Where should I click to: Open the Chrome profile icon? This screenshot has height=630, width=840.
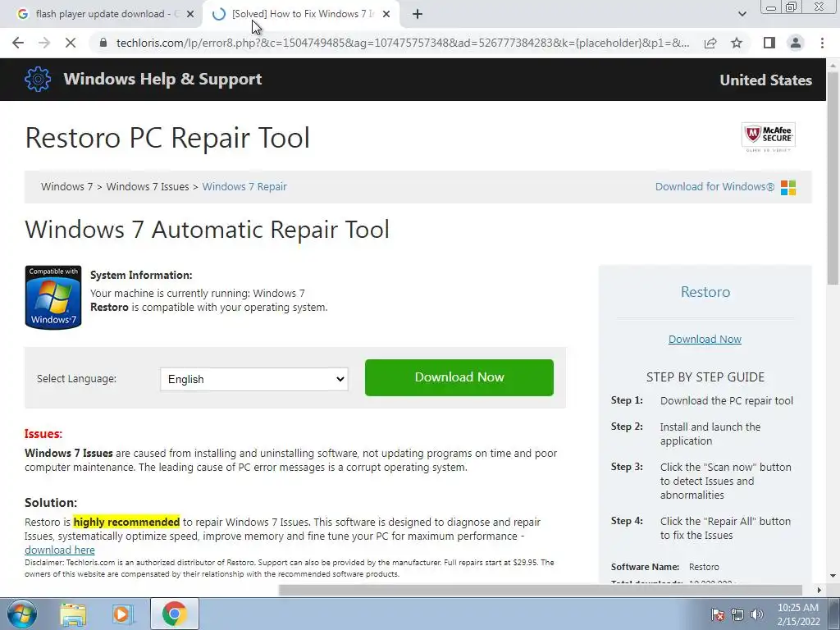pos(796,43)
